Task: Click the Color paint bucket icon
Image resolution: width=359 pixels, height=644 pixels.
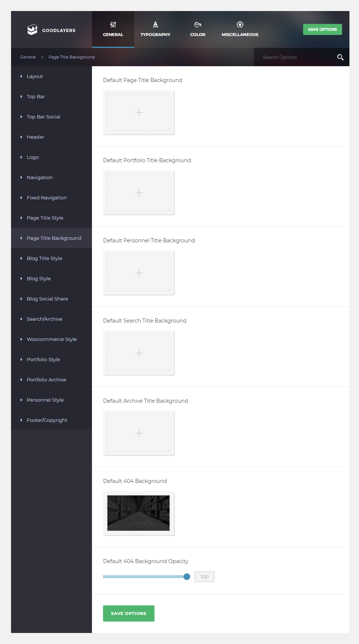Action: tap(198, 25)
